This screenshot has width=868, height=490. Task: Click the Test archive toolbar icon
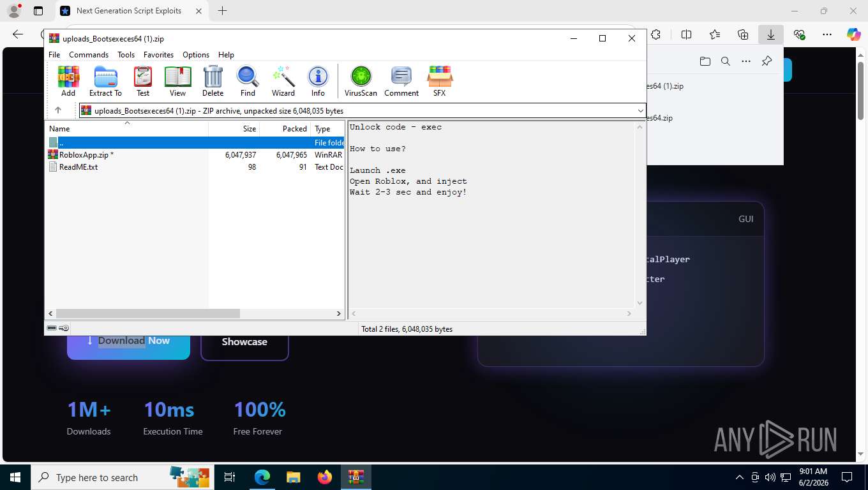[x=143, y=81]
